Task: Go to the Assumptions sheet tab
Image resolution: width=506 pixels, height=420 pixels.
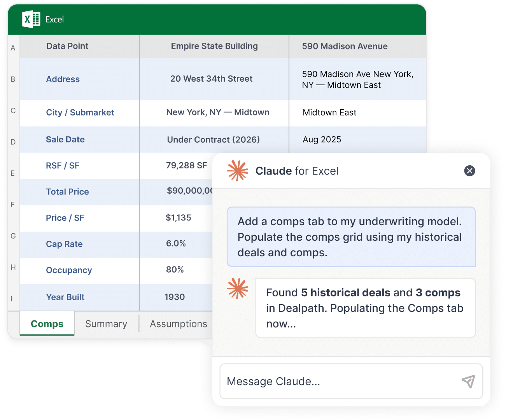Action: click(x=179, y=324)
